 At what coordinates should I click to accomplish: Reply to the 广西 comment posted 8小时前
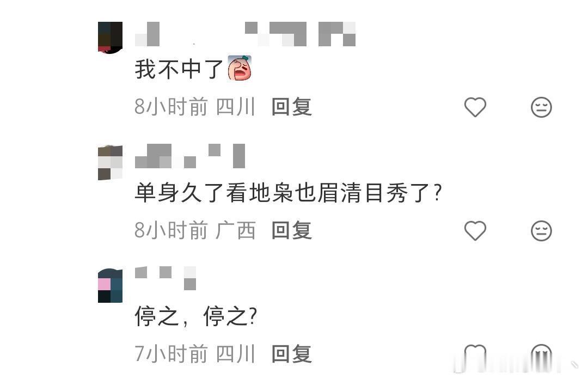pyautogui.click(x=292, y=230)
